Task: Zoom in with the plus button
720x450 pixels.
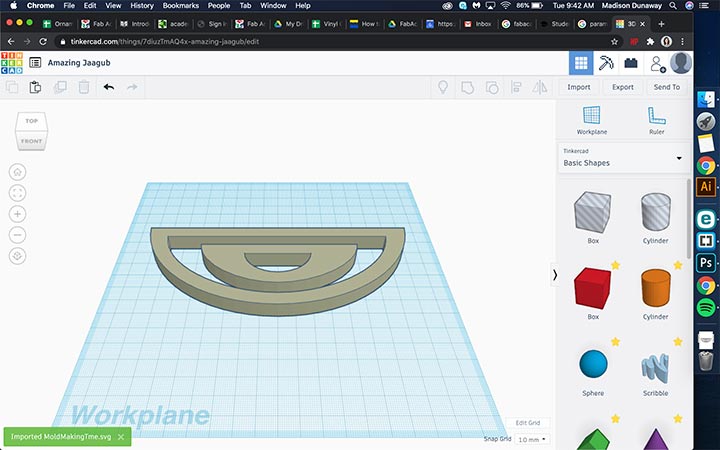Action: pyautogui.click(x=17, y=214)
